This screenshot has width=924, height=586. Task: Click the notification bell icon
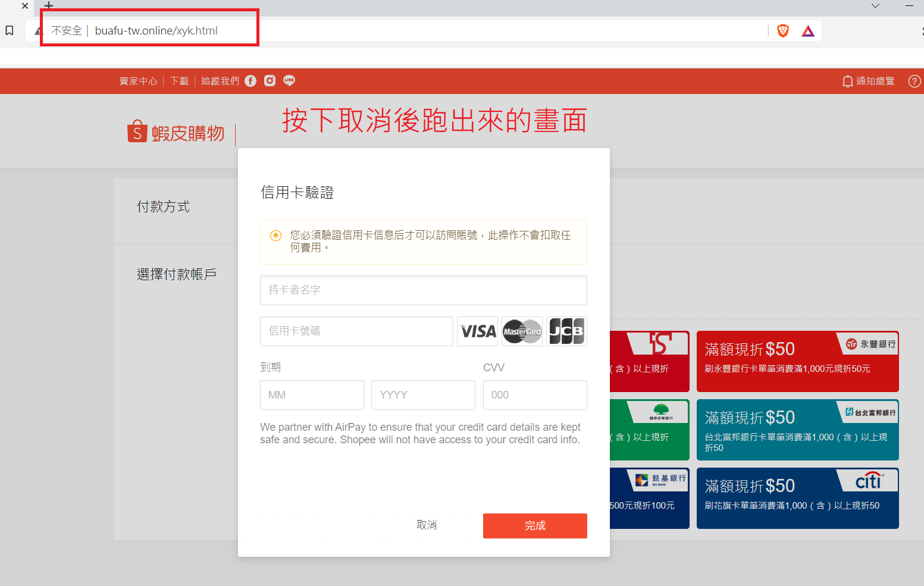tap(848, 82)
